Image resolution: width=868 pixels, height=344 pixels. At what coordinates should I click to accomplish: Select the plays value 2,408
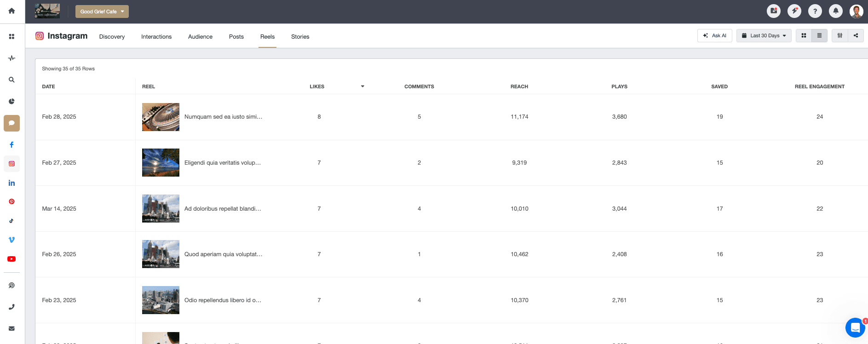pyautogui.click(x=619, y=254)
